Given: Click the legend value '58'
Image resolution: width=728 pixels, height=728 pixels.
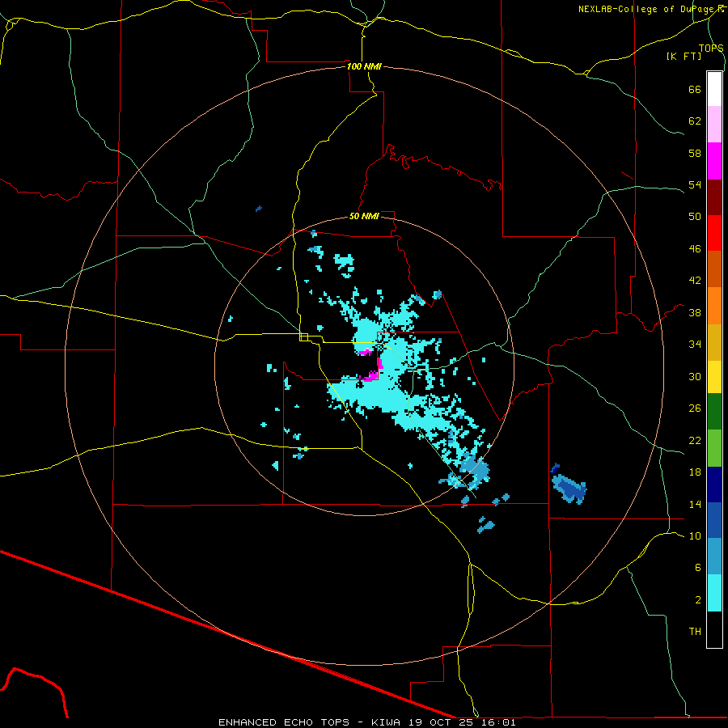Looking at the screenshot, I should (x=695, y=153).
